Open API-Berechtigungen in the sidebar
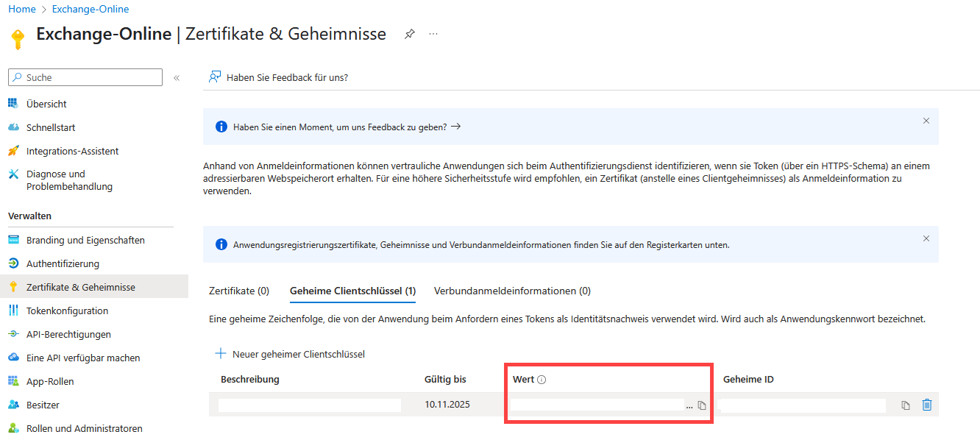The image size is (980, 440). pyautogui.click(x=68, y=334)
